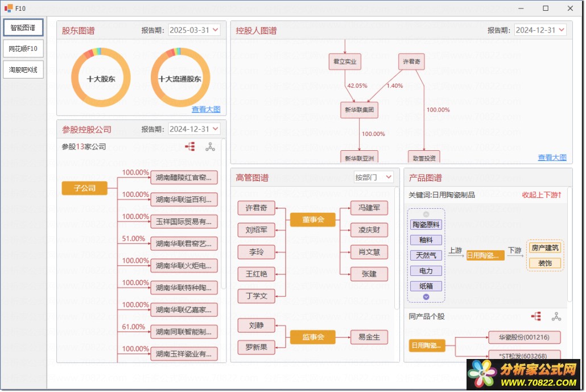The width and height of the screenshot is (586, 392).
Task: Open 参股控股公司 report period dropdown
Action: pyautogui.click(x=194, y=129)
